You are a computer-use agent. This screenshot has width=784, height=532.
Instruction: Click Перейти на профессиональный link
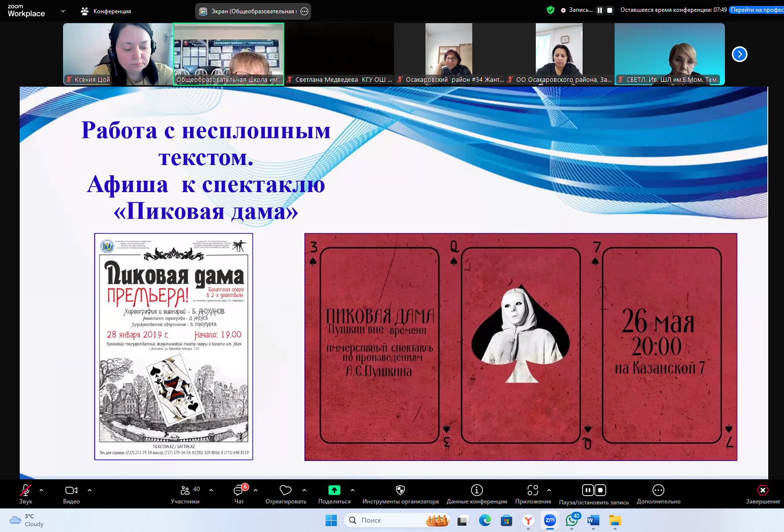[756, 10]
